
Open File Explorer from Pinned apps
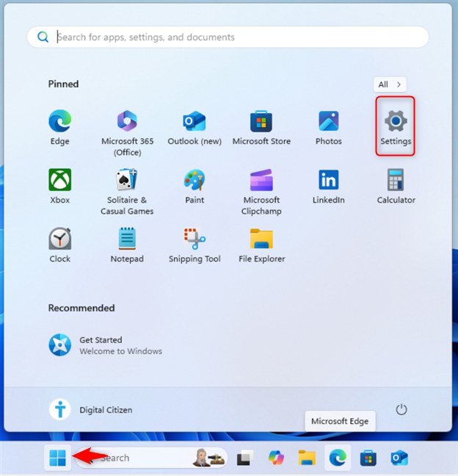pos(261,245)
